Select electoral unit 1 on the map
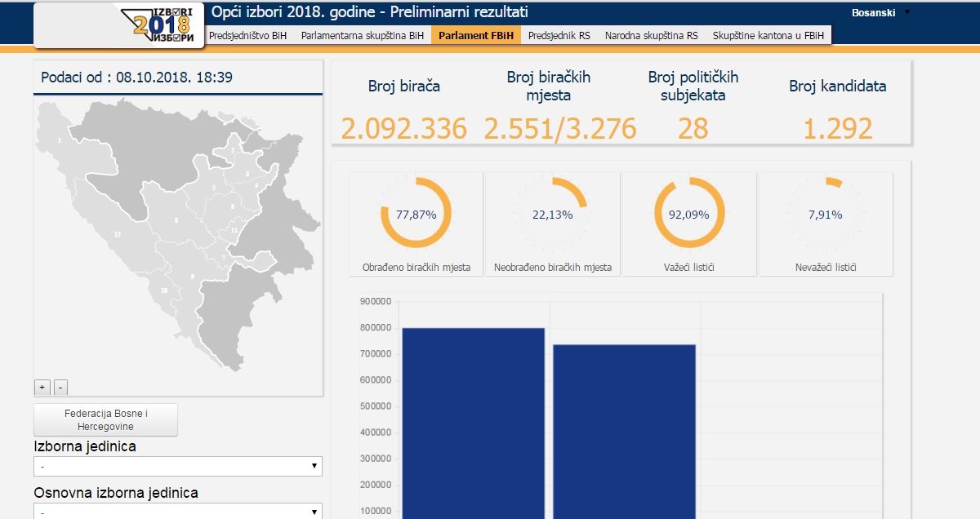 [60, 140]
